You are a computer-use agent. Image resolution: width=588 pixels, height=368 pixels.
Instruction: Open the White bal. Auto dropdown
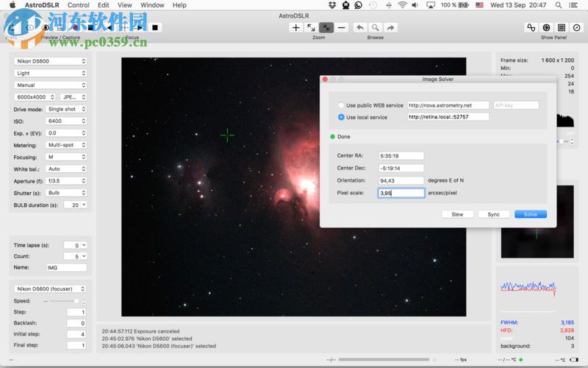[x=66, y=169]
